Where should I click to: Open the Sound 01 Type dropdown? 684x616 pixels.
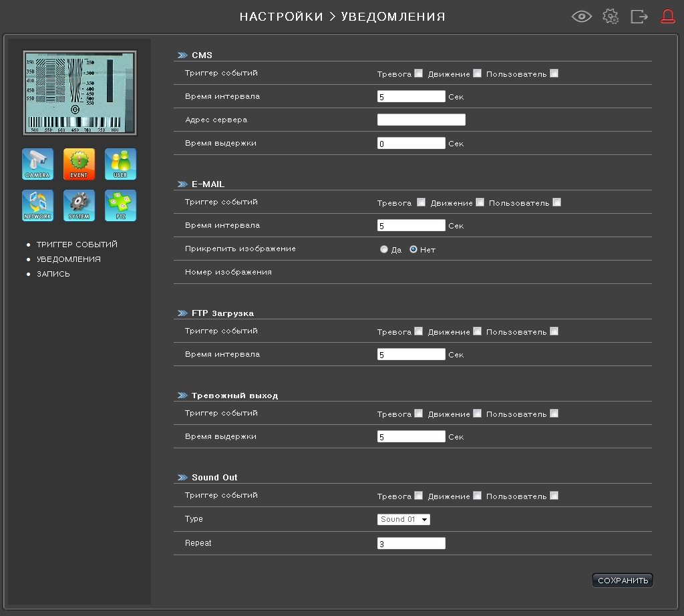click(x=404, y=519)
